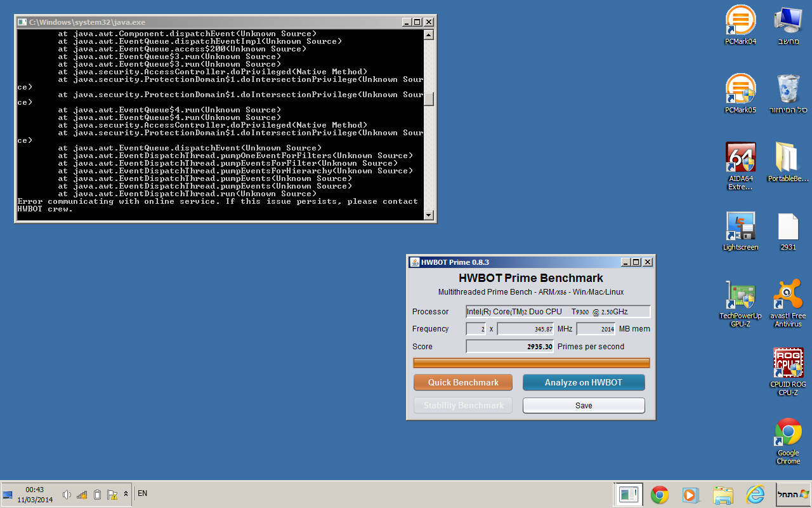
Task: Open Internet Explorer from the taskbar
Action: pos(755,495)
